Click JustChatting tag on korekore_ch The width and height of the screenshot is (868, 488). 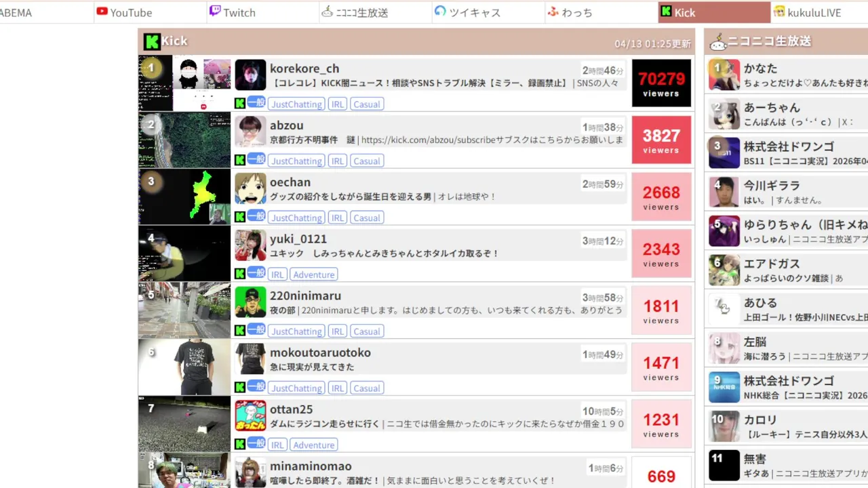click(297, 104)
